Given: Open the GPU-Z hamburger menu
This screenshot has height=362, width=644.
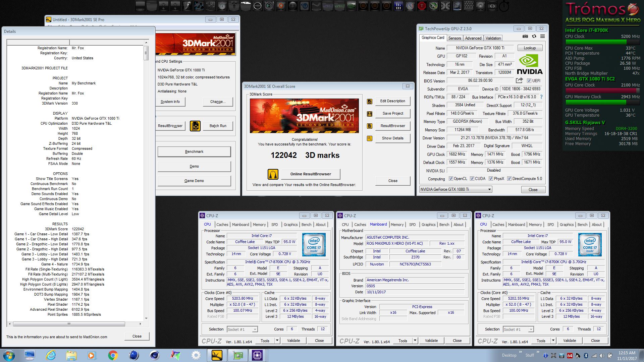Looking at the screenshot, I should point(542,36).
